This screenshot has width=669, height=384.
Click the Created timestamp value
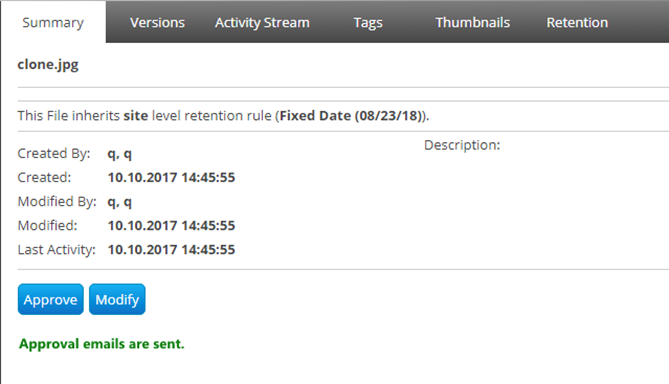(171, 177)
